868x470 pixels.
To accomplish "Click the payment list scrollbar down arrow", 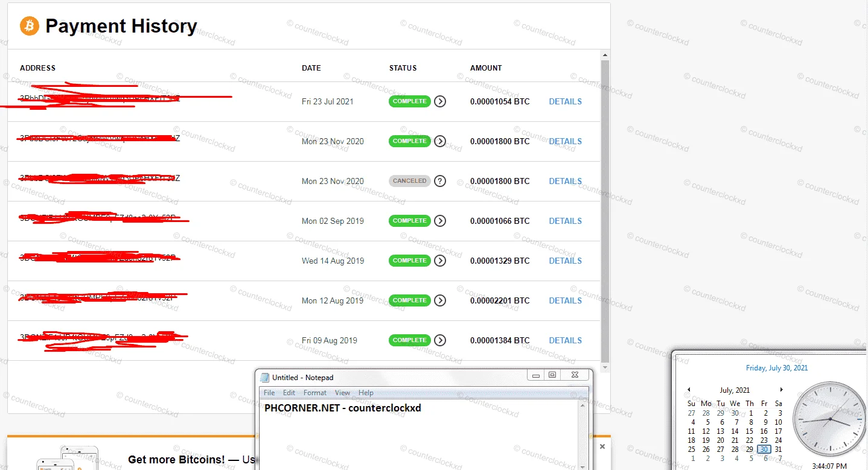I will click(605, 367).
